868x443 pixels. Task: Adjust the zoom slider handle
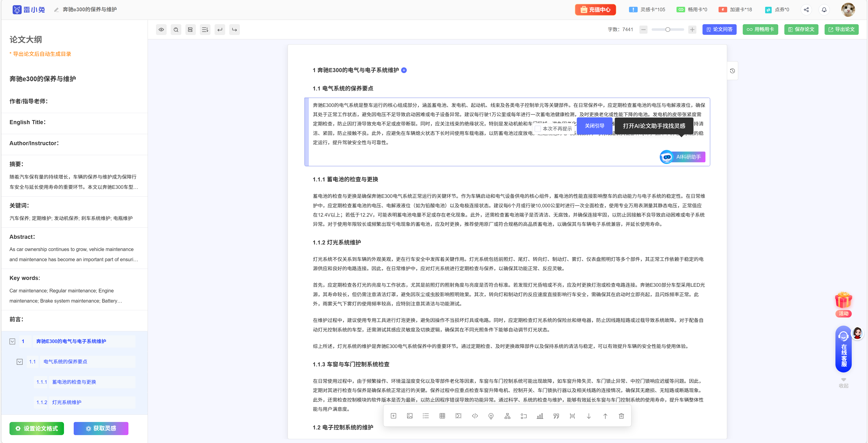pyautogui.click(x=667, y=30)
